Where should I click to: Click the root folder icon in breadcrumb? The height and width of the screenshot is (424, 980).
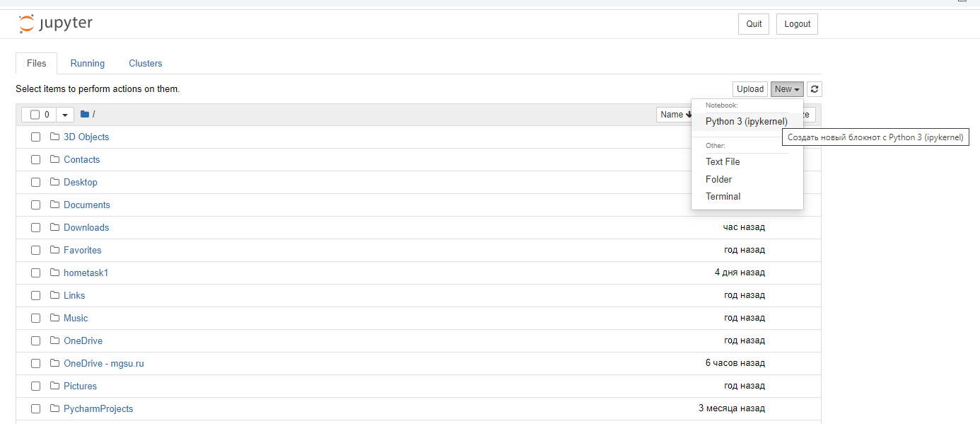click(85, 114)
